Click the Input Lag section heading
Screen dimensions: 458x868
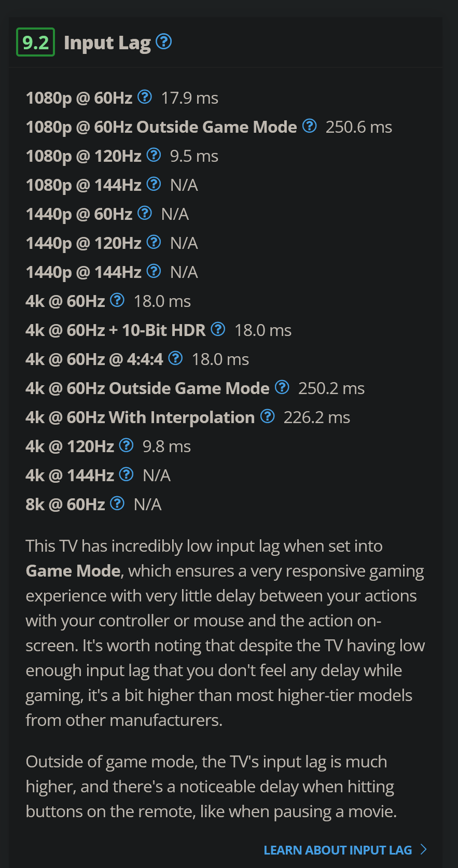point(107,42)
